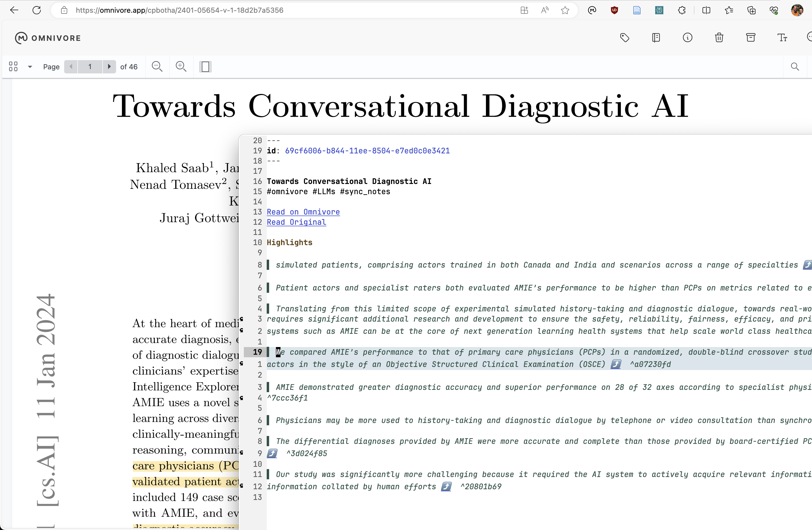Open the PDF search magnifier icon
The width and height of the screenshot is (812, 530).
tap(795, 67)
